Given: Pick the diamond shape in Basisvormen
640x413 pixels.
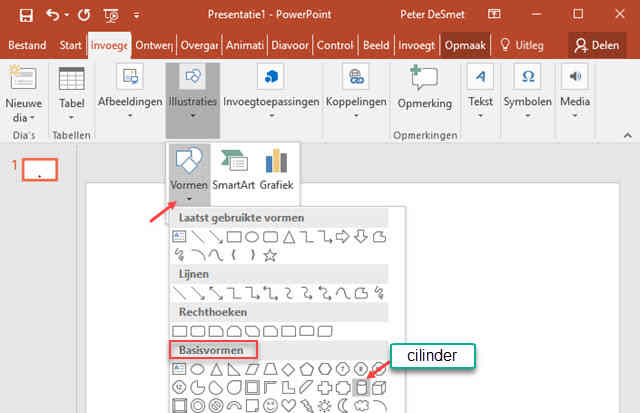Looking at the screenshot, I should coord(288,369).
